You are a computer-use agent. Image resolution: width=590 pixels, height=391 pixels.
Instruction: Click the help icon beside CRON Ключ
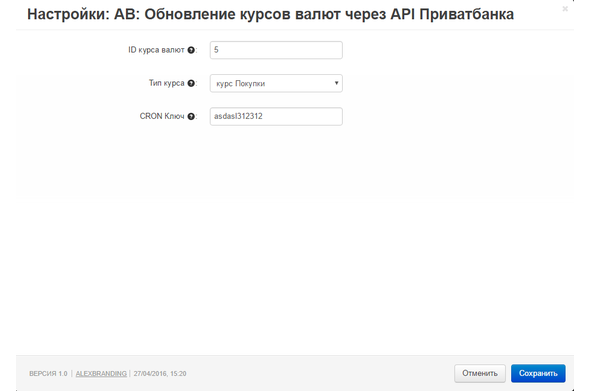(x=191, y=116)
